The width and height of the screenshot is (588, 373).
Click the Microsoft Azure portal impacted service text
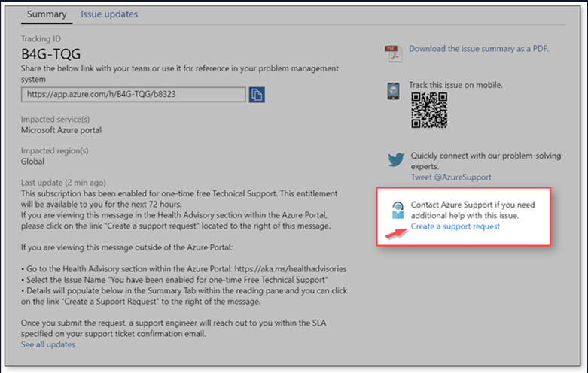click(61, 130)
